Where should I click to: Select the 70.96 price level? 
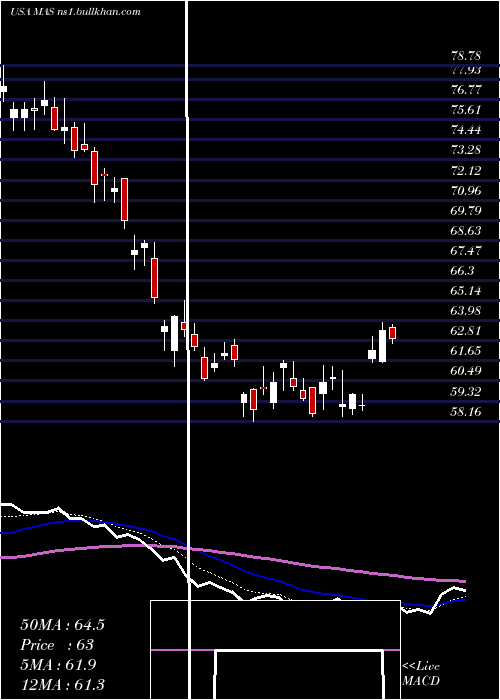(466, 191)
